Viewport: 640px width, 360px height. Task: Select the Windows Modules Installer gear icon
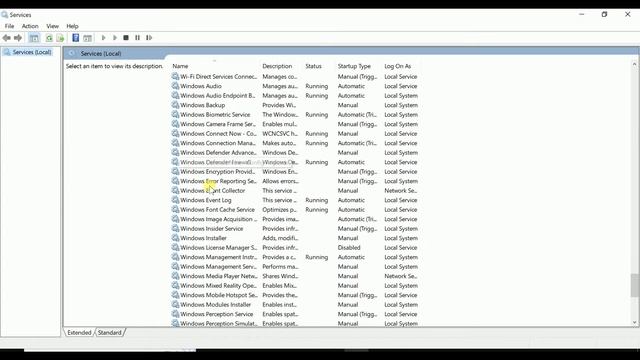point(176,304)
